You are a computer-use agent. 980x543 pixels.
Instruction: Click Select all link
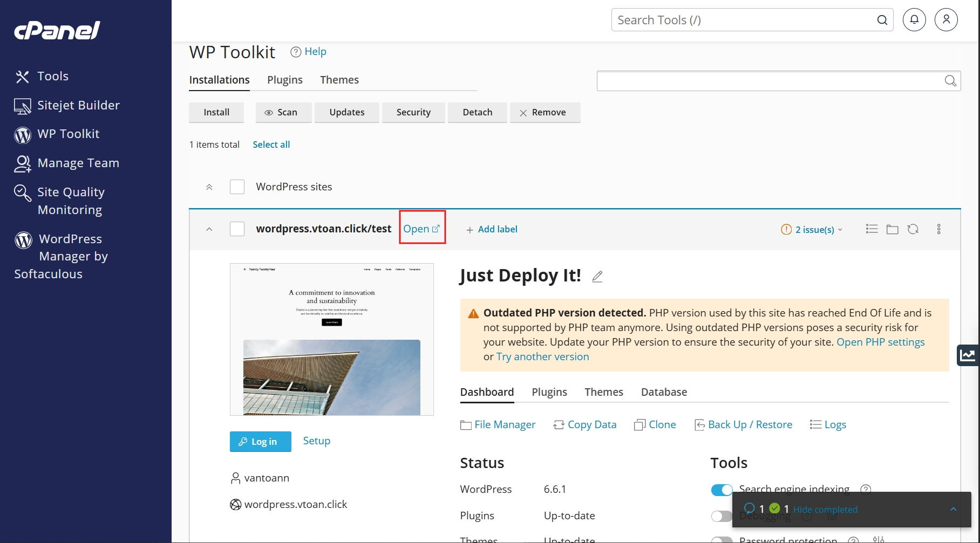click(271, 145)
